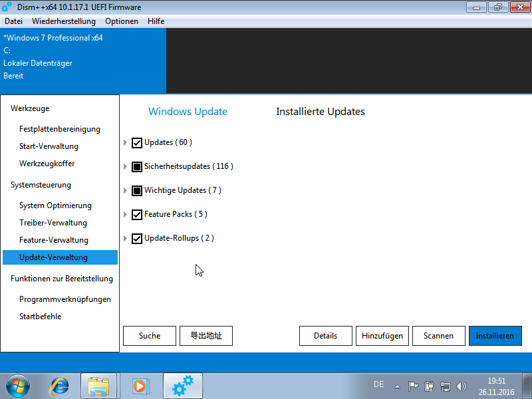Click the power plug tray icon
Image resolution: width=532 pixels, height=399 pixels.
[x=429, y=386]
